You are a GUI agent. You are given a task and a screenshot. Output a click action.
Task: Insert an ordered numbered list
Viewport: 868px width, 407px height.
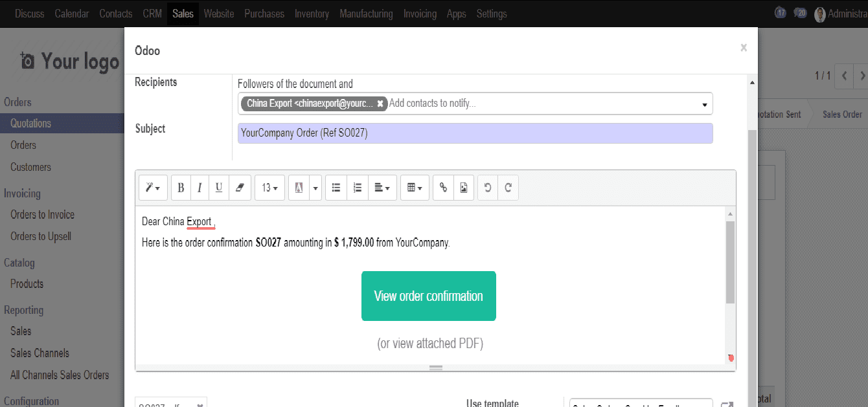358,188
